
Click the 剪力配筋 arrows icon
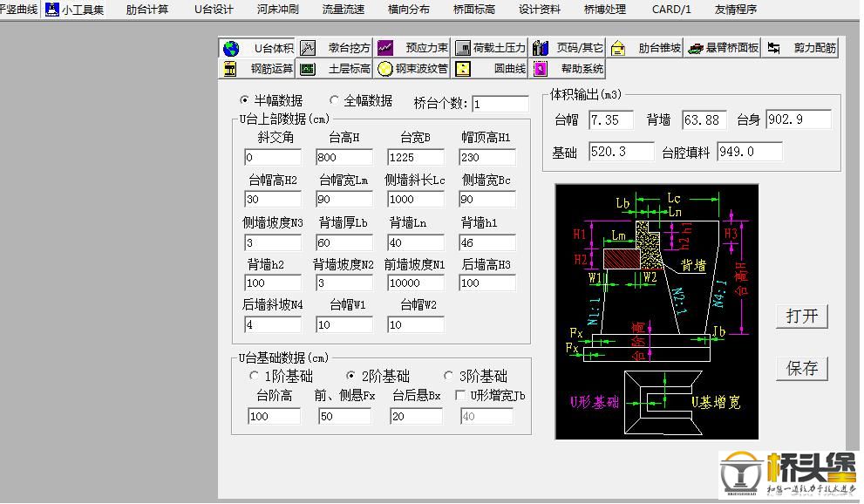click(773, 49)
